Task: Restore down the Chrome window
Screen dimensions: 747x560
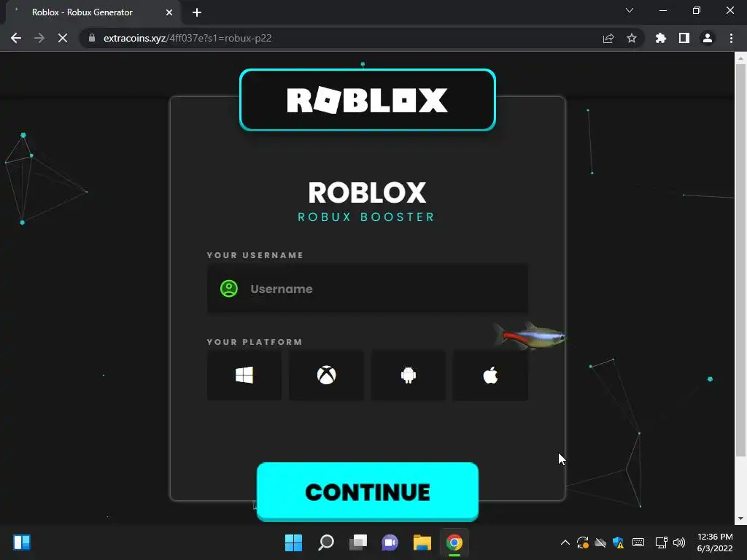Action: [697, 10]
